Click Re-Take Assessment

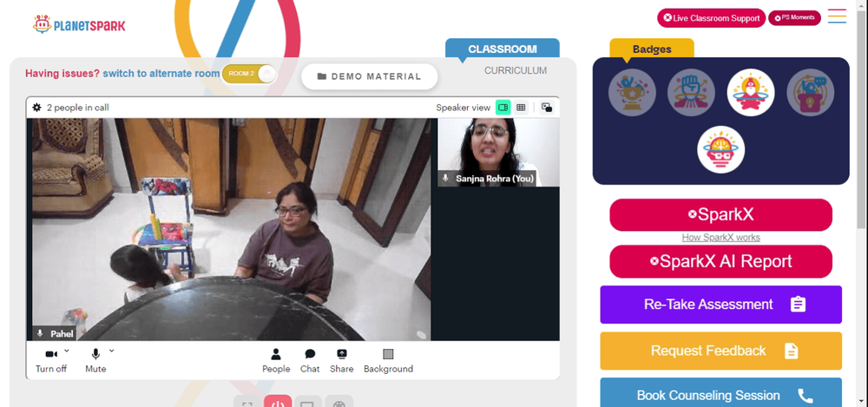pyautogui.click(x=720, y=305)
